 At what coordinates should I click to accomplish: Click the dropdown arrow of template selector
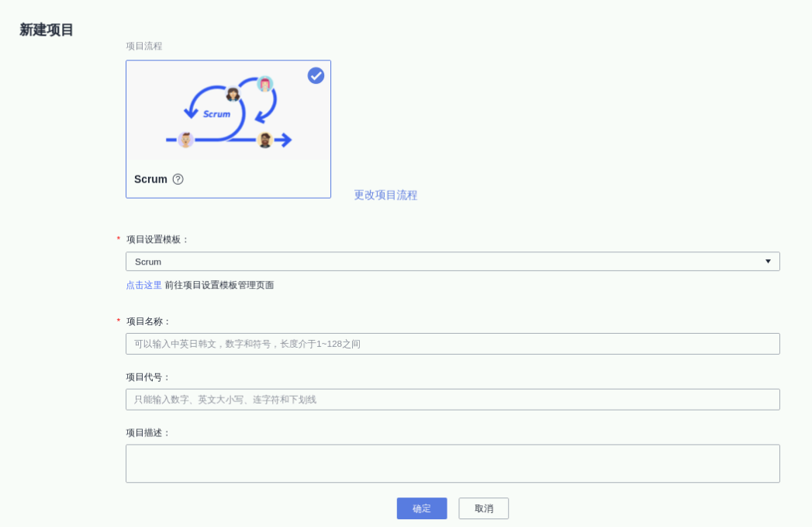click(768, 262)
